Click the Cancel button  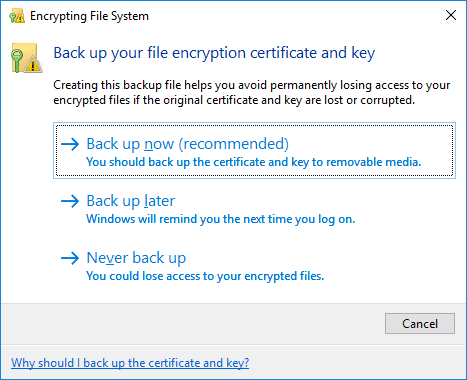click(420, 323)
